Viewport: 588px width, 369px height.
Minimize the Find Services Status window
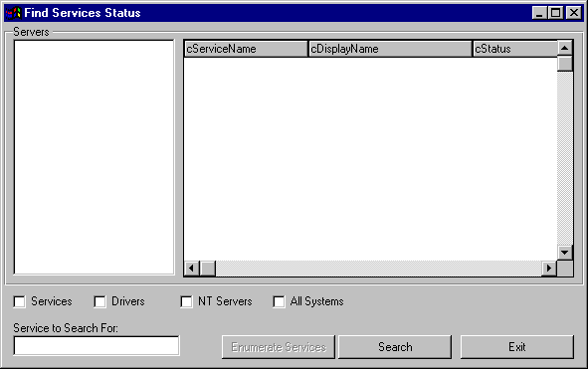click(x=539, y=13)
